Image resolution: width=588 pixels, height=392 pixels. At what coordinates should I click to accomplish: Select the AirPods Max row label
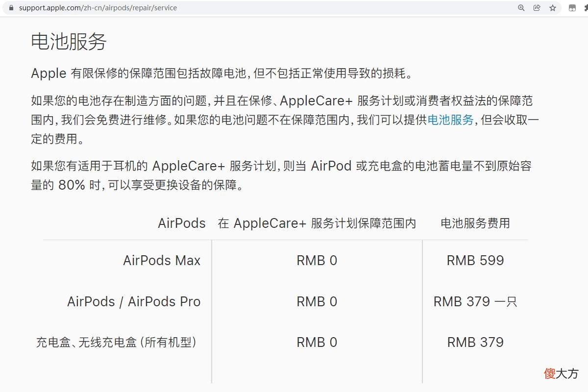pyautogui.click(x=162, y=260)
